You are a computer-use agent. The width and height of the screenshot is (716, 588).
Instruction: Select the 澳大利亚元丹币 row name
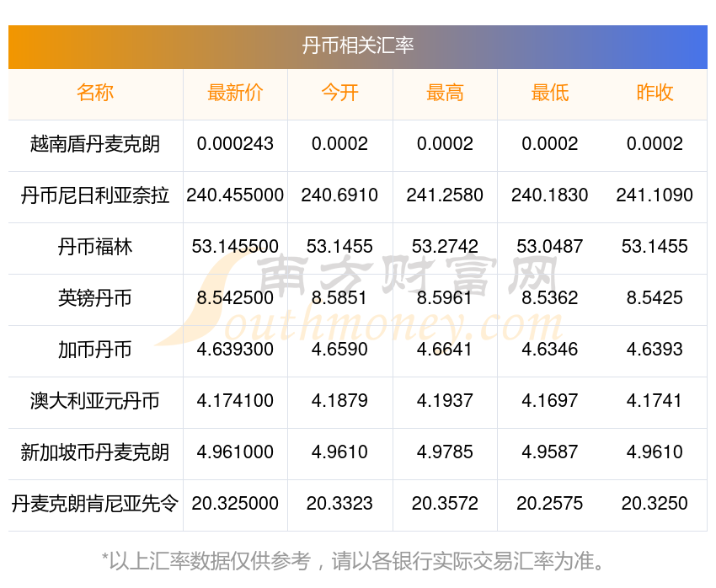(x=95, y=401)
